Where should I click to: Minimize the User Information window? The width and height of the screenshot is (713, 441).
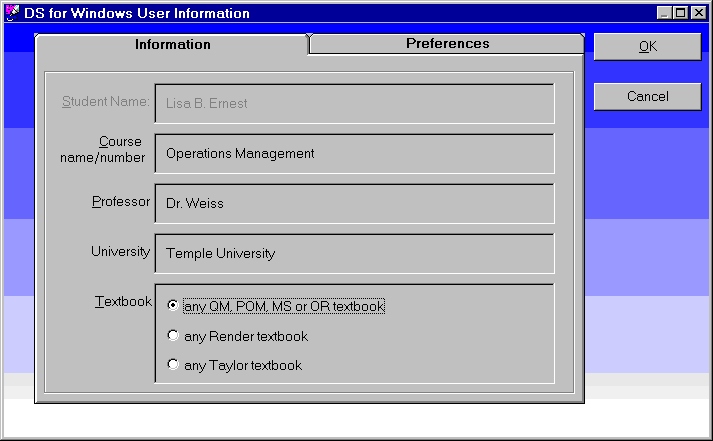point(665,13)
